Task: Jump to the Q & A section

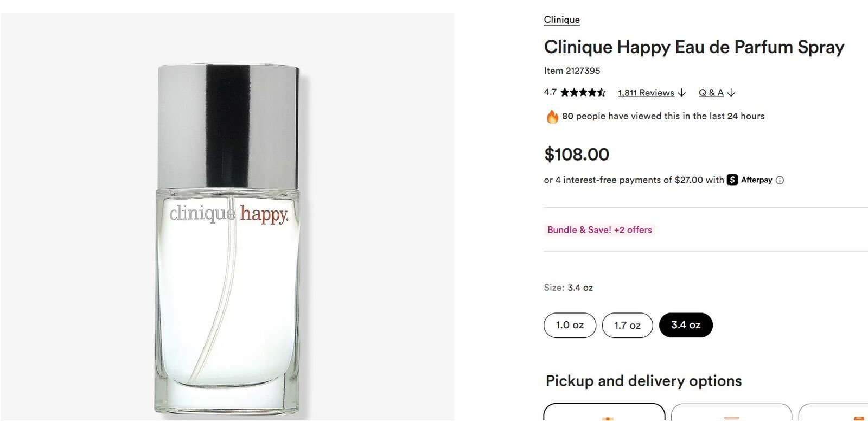Action: click(711, 93)
